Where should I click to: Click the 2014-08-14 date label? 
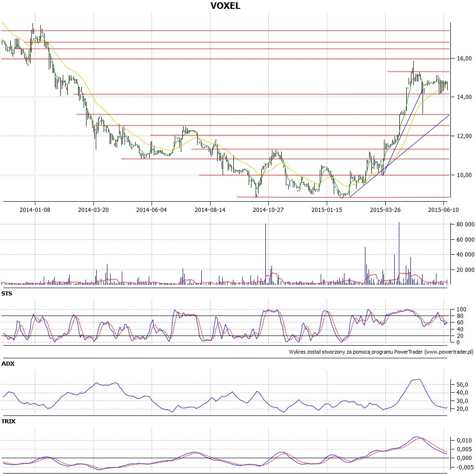tap(210, 210)
